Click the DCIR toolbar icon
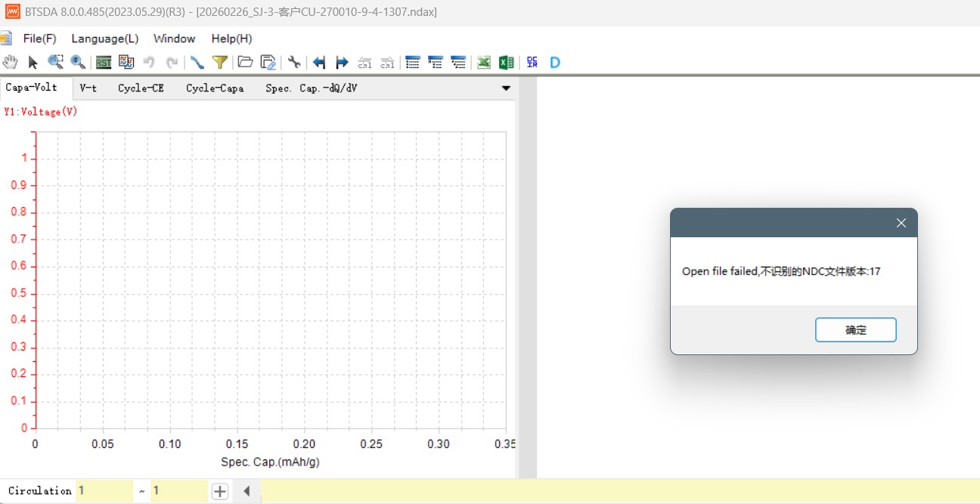This screenshot has height=504, width=980. (532, 62)
